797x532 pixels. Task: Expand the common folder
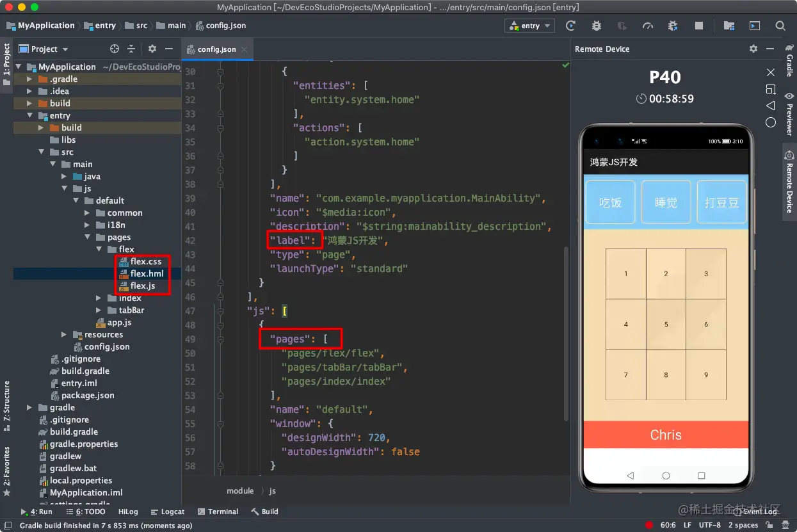[87, 213]
